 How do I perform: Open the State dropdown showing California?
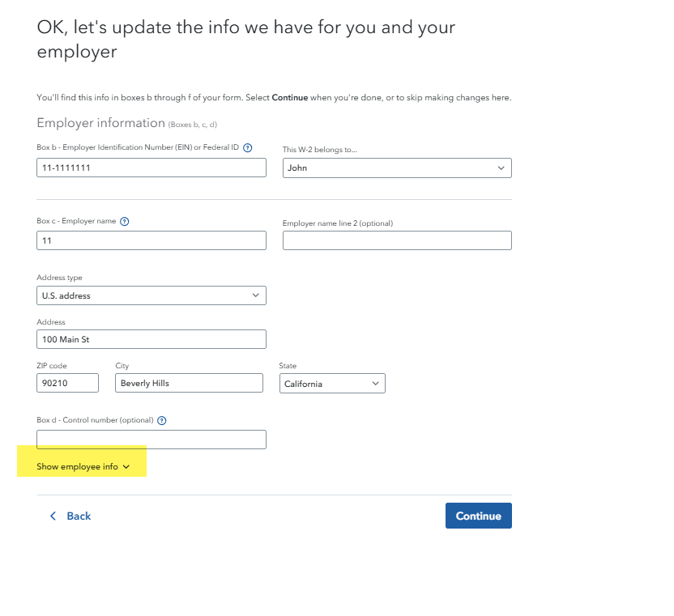(332, 384)
